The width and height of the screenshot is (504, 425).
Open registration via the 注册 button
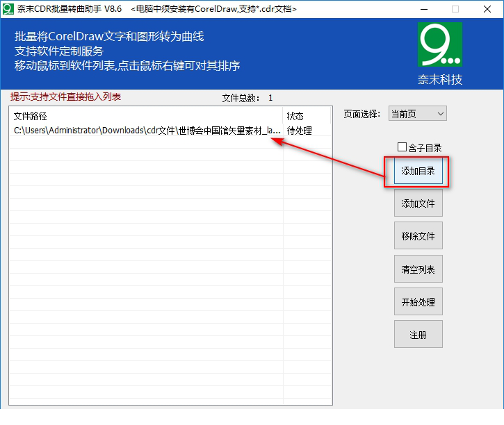tap(418, 335)
